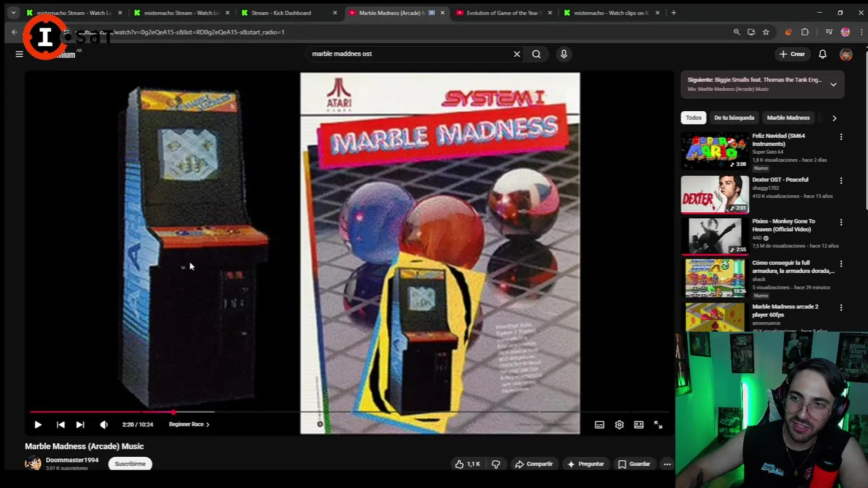
Task: Open the YouTube account avatar menu
Action: [846, 54]
